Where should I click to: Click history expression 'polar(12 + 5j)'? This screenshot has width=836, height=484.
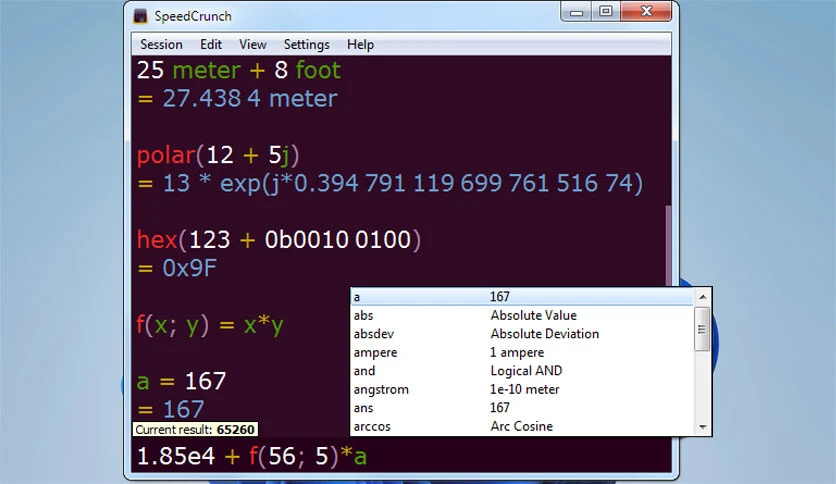pos(218,155)
